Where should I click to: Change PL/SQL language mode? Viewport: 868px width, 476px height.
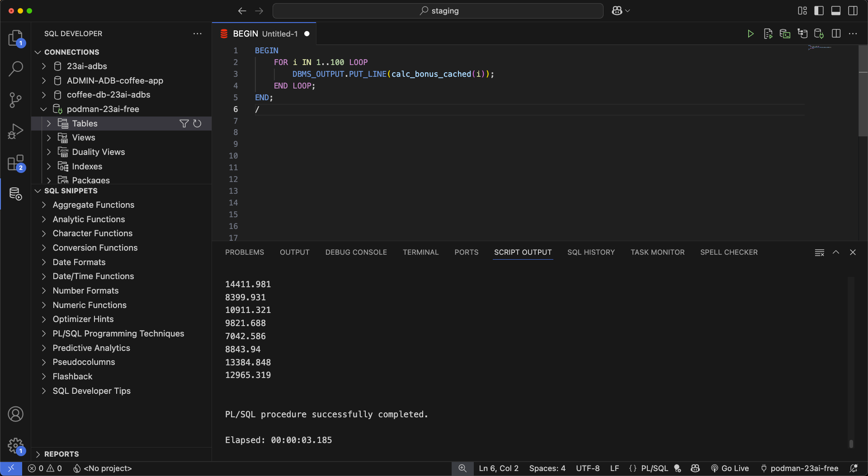click(655, 468)
